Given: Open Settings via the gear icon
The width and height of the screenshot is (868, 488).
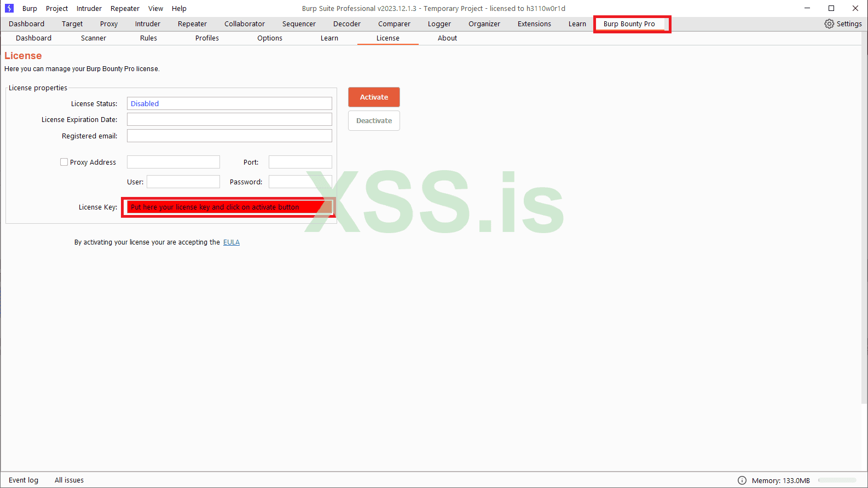Looking at the screenshot, I should click(829, 24).
